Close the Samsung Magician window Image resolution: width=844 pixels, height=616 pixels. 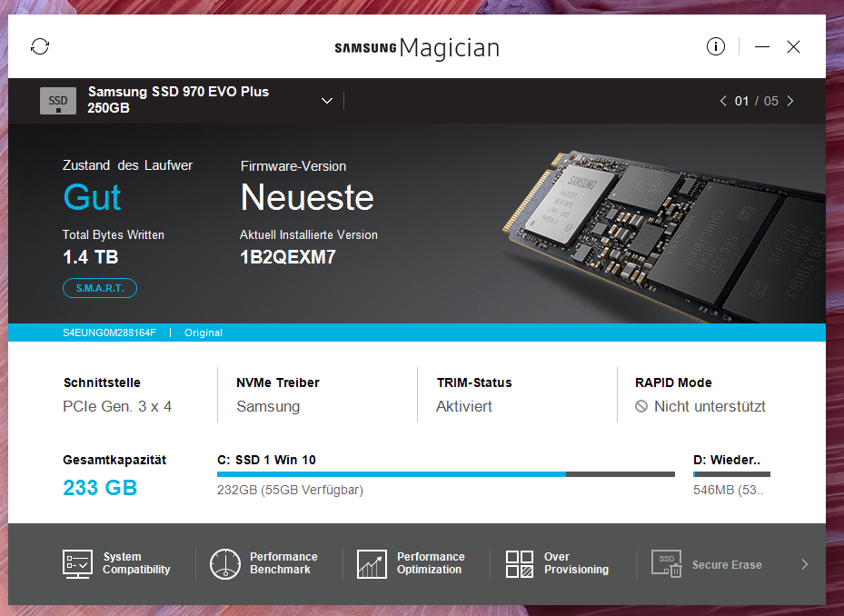793,47
